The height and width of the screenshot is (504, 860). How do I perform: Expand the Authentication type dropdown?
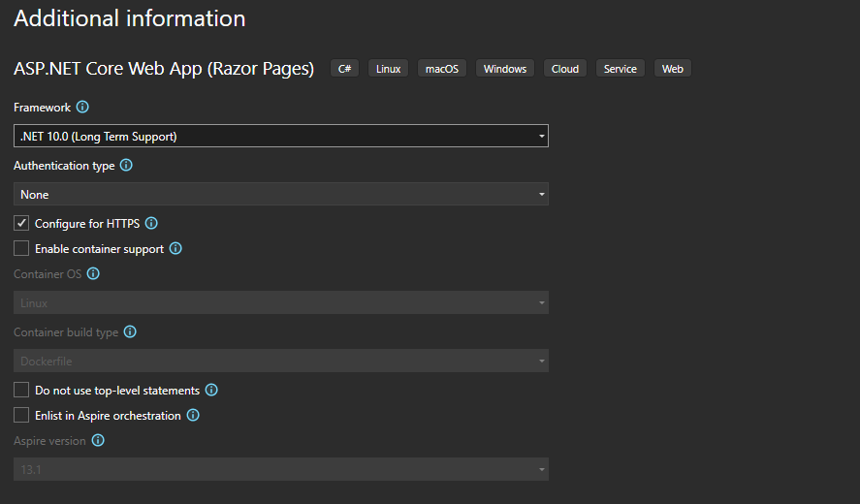[x=281, y=195]
